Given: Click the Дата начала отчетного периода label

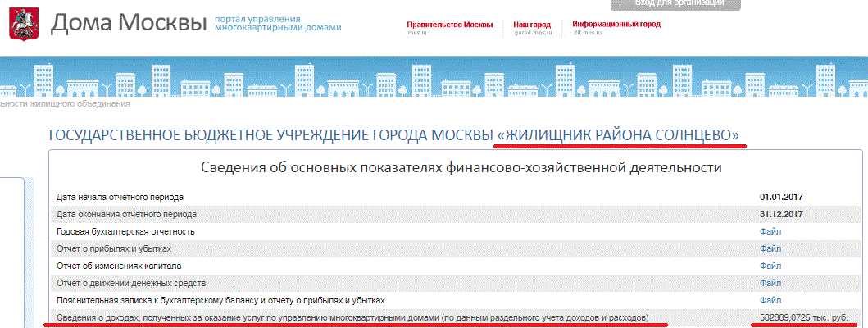Looking at the screenshot, I should click(x=120, y=198).
